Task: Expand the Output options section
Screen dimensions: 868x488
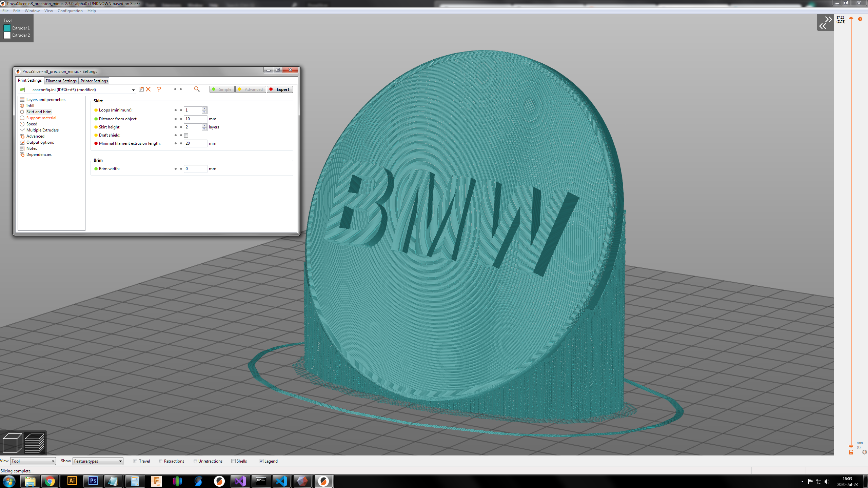Action: click(40, 142)
